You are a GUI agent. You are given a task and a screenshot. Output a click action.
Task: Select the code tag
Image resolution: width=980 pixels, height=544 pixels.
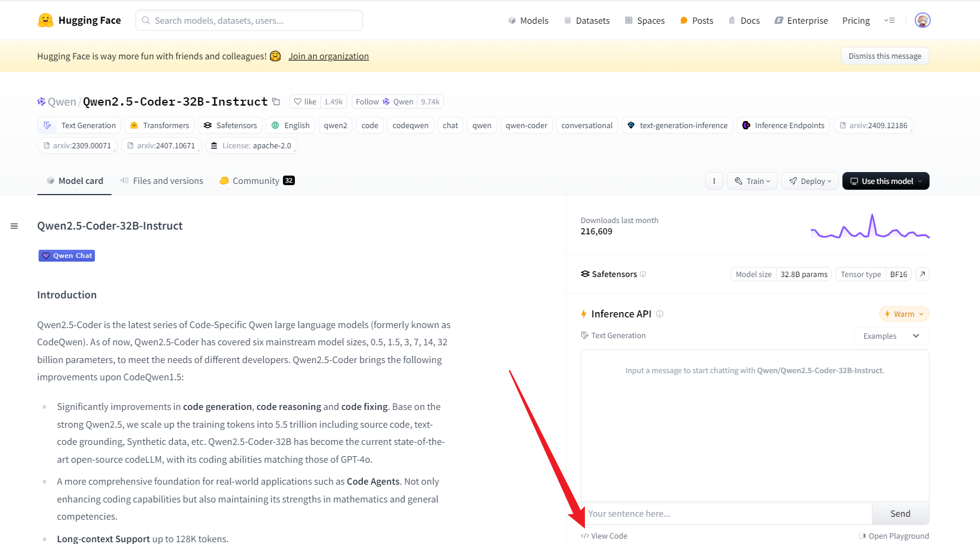click(370, 125)
